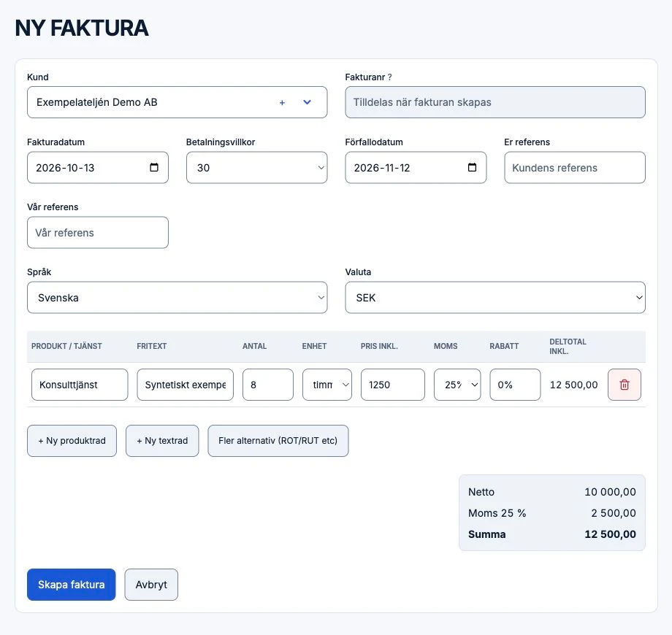Click the bold Summa total 12 500,00

[610, 534]
